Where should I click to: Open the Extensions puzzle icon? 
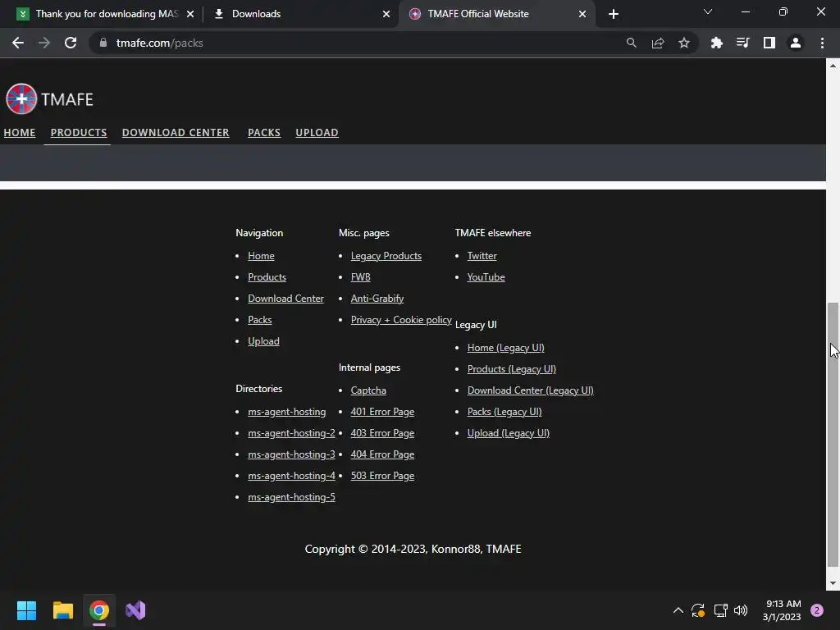(717, 43)
